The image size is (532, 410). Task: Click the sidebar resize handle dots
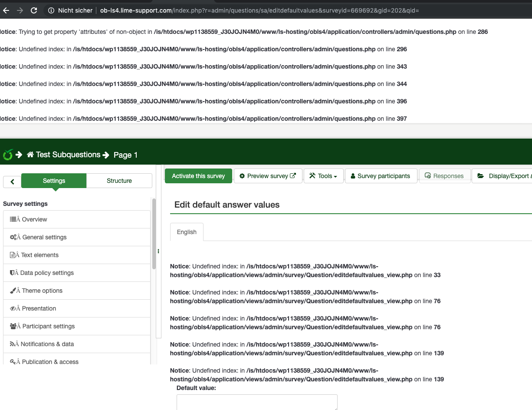158,251
